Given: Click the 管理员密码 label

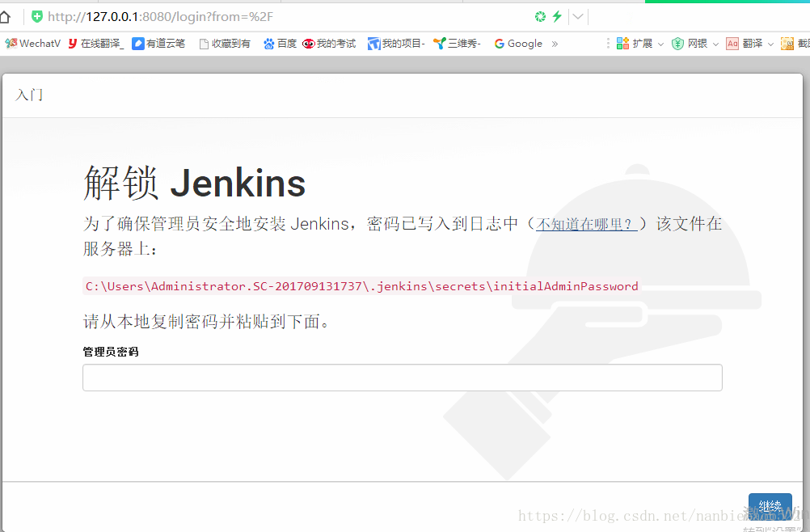Looking at the screenshot, I should (111, 352).
